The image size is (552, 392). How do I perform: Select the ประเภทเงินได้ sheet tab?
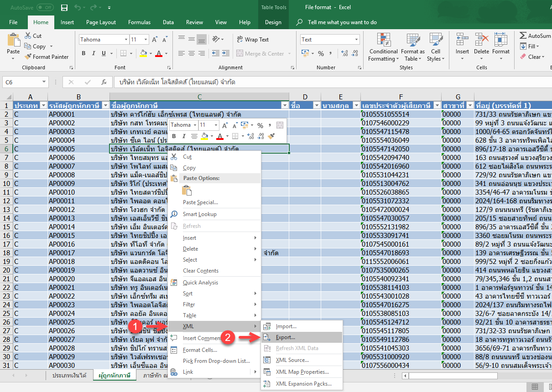[x=69, y=375]
